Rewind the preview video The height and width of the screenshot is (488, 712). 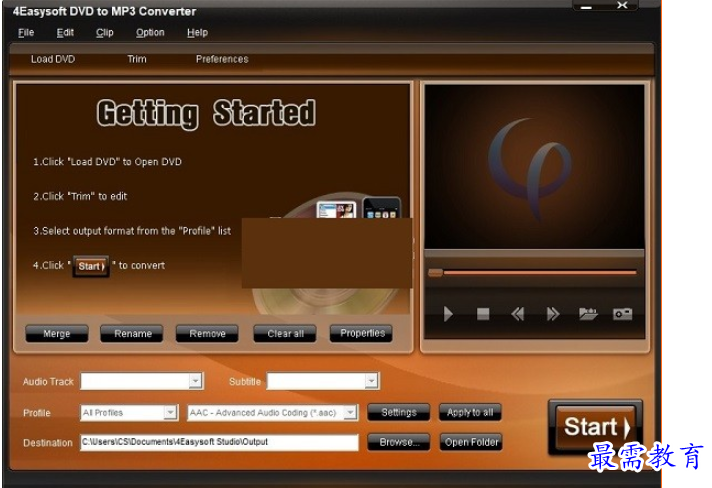click(x=518, y=314)
